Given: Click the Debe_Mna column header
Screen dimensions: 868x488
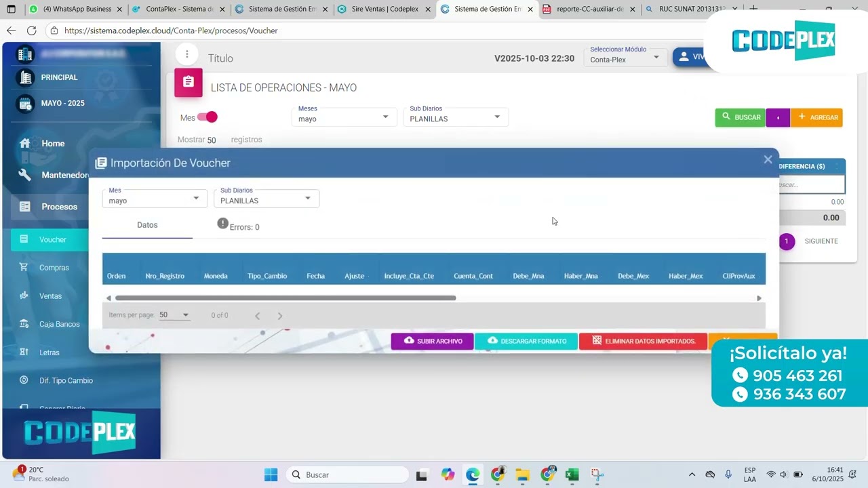Looking at the screenshot, I should (x=528, y=276).
